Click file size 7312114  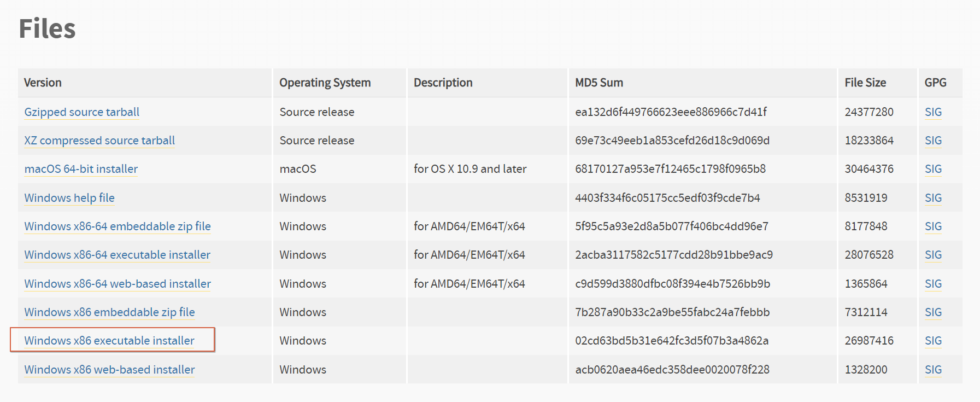click(x=866, y=312)
